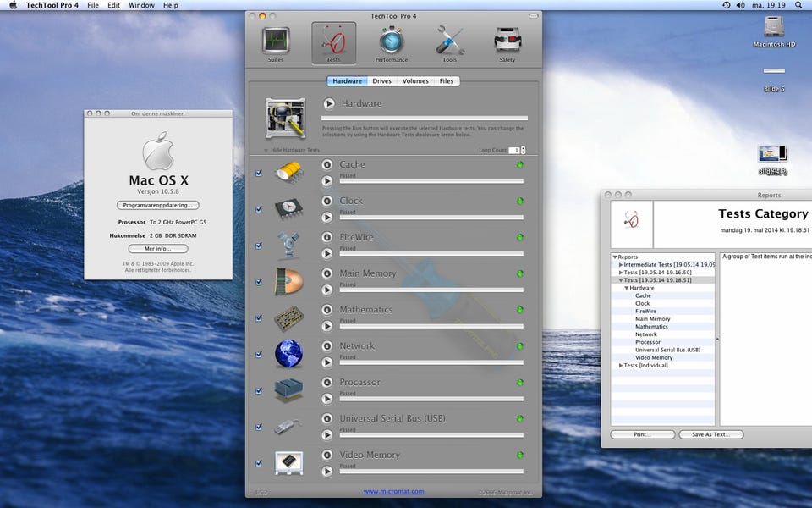The image size is (812, 508).
Task: Select the Performance toolbar icon
Action: [x=391, y=42]
